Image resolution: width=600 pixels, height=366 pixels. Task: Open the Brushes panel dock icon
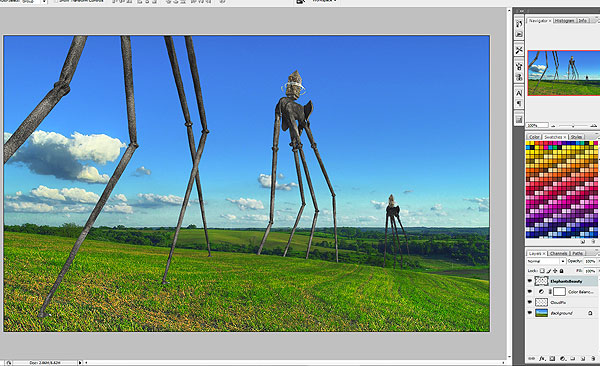519,66
